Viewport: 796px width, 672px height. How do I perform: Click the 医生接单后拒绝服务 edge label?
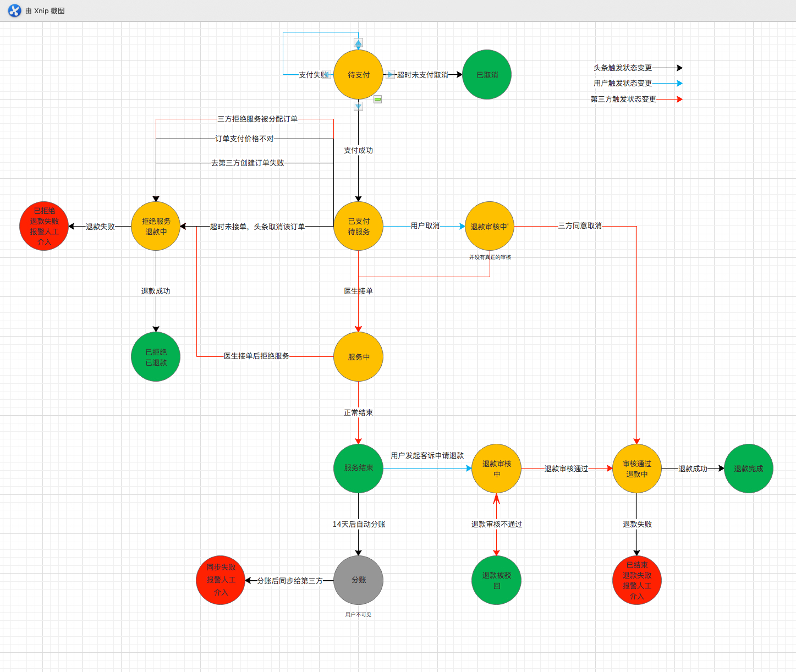(256, 356)
